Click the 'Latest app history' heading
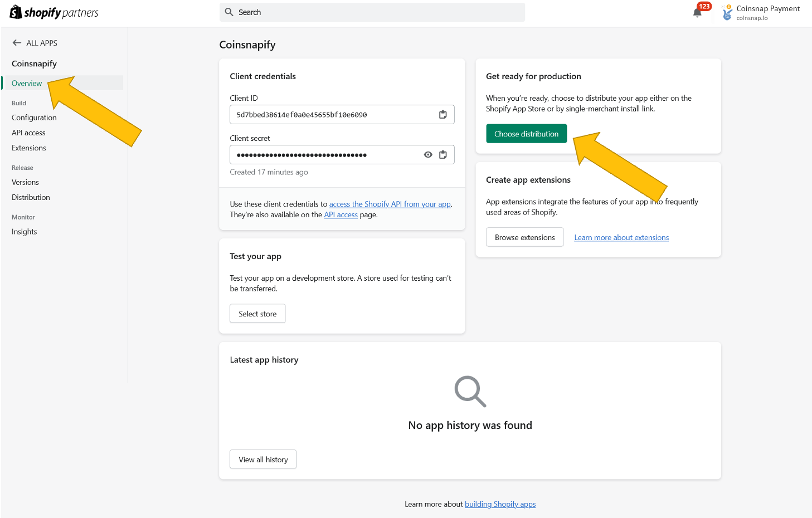 click(x=264, y=360)
